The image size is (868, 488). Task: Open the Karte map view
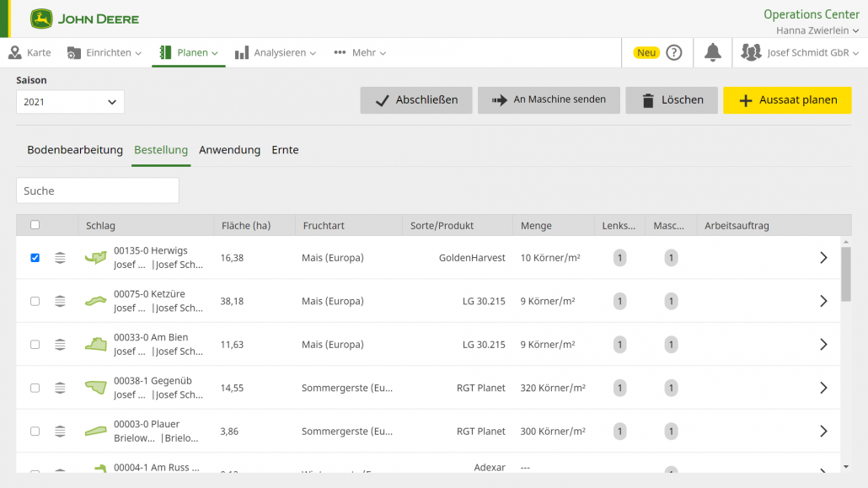29,52
